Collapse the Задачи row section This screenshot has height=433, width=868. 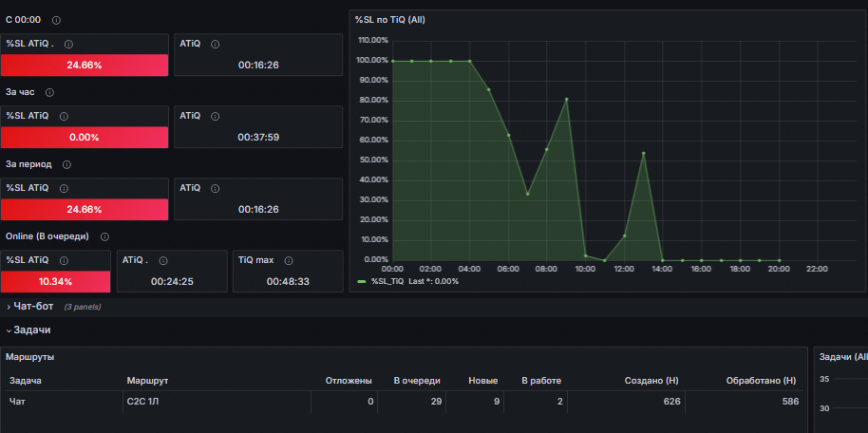pos(30,329)
